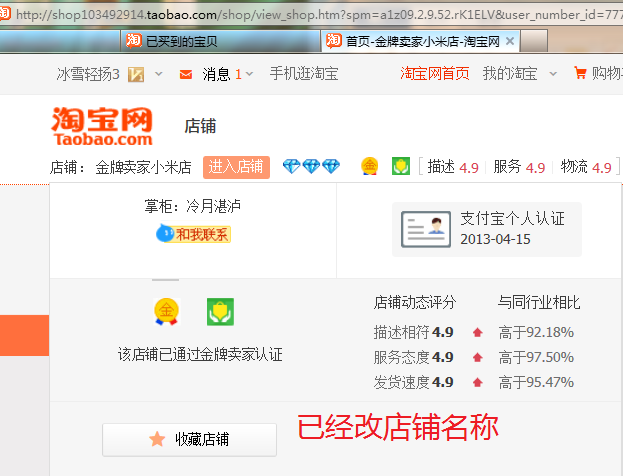Switch to the 已买到的宝贝 browser tab
632x476 pixels.
220,41
